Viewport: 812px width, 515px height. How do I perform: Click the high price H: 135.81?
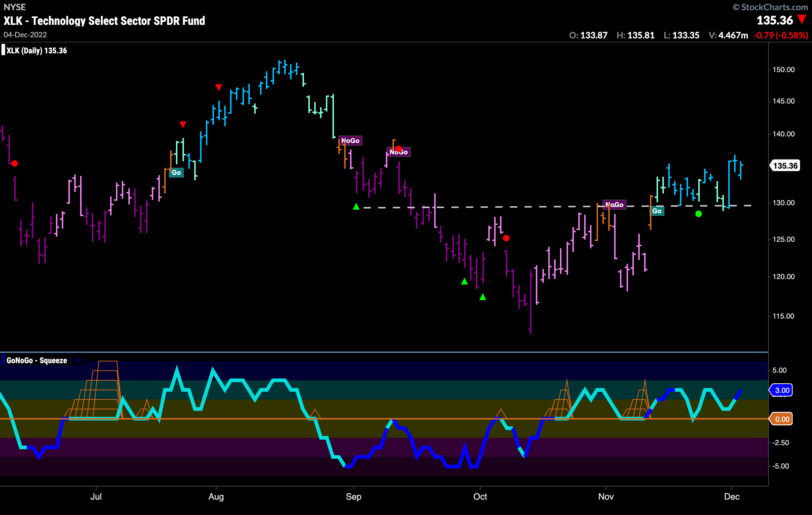(635, 35)
